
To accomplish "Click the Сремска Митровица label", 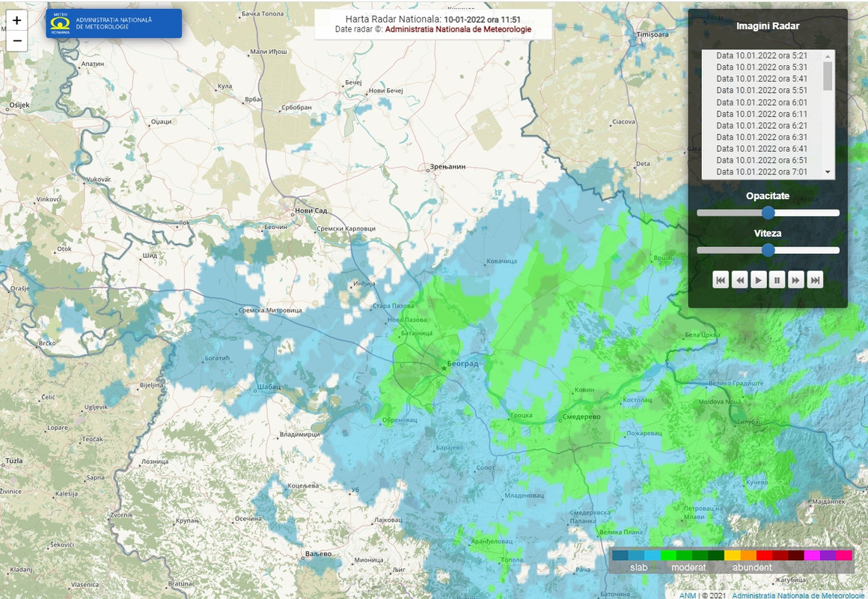I will point(270,310).
